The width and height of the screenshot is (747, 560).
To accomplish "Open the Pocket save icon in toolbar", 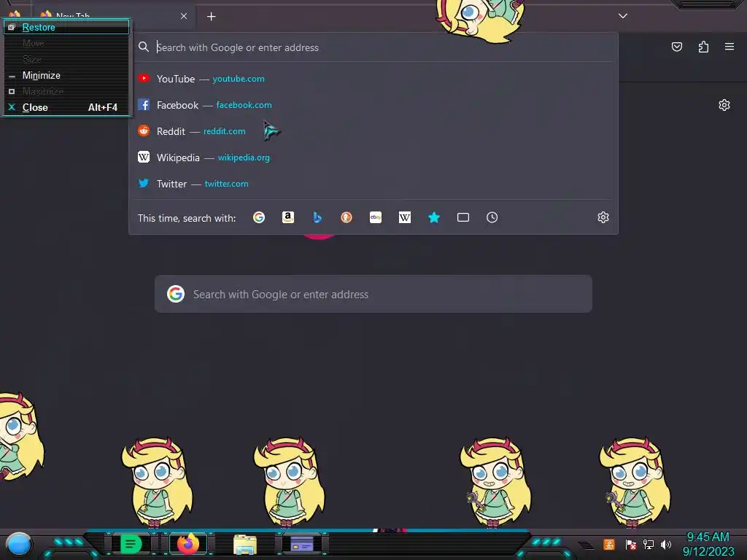I will [x=677, y=47].
